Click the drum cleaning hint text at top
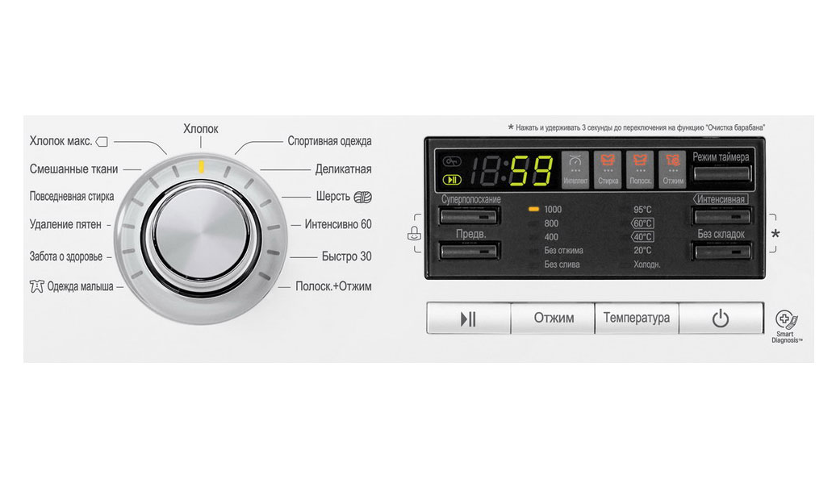The image size is (836, 504). pyautogui.click(x=637, y=128)
